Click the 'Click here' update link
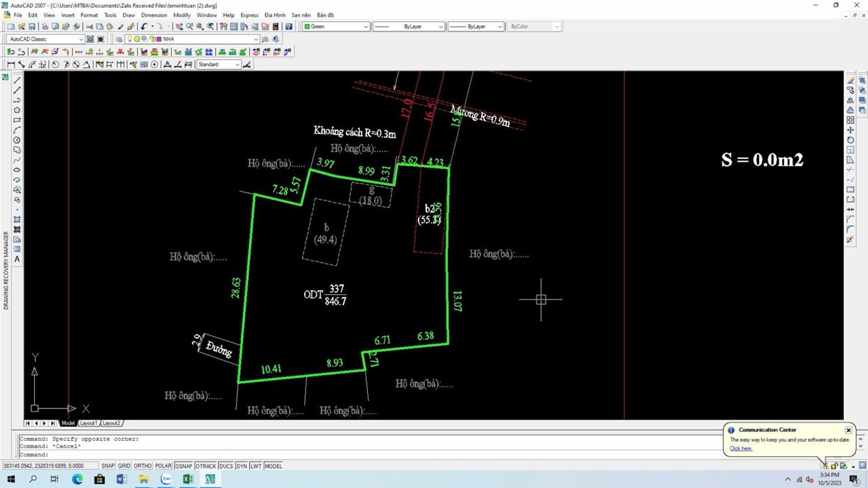 point(741,449)
